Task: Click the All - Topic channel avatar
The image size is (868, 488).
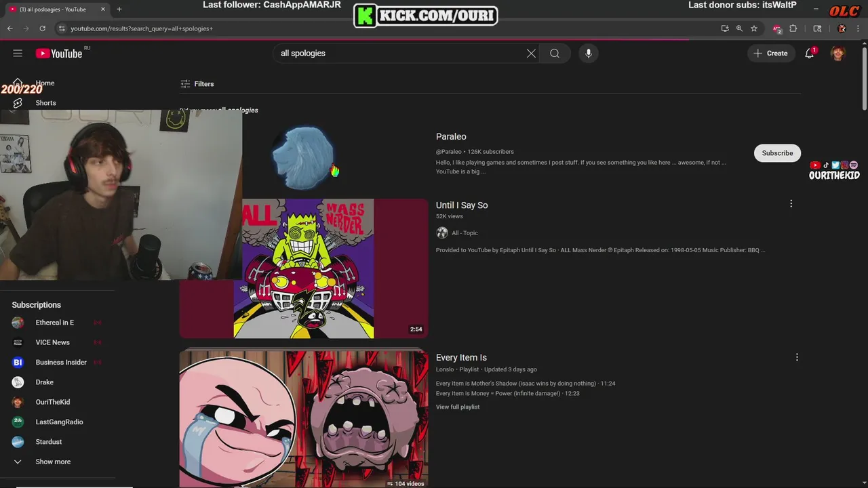Action: pyautogui.click(x=442, y=232)
